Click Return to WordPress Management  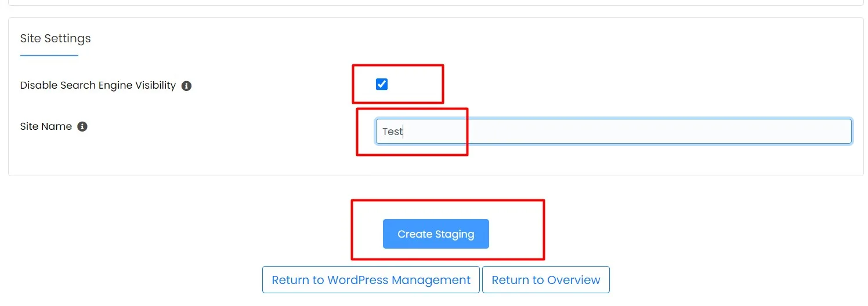tap(371, 280)
